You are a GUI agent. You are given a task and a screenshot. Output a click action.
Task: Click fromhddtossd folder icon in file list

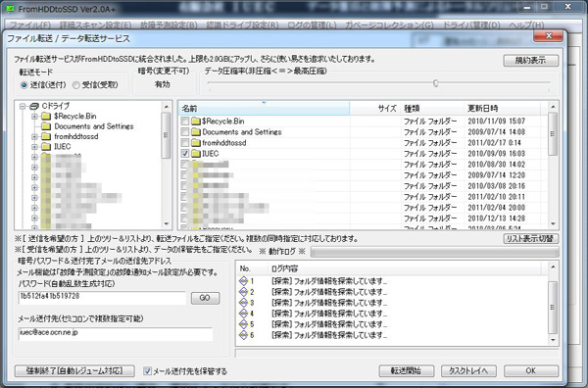(196, 143)
